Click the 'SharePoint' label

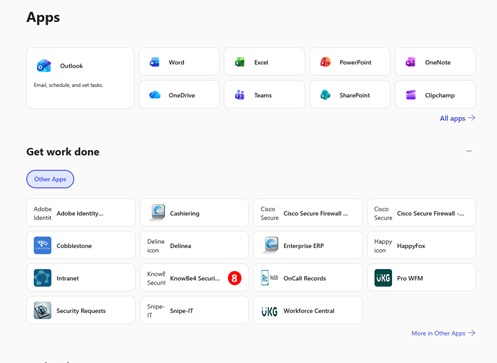[355, 95]
